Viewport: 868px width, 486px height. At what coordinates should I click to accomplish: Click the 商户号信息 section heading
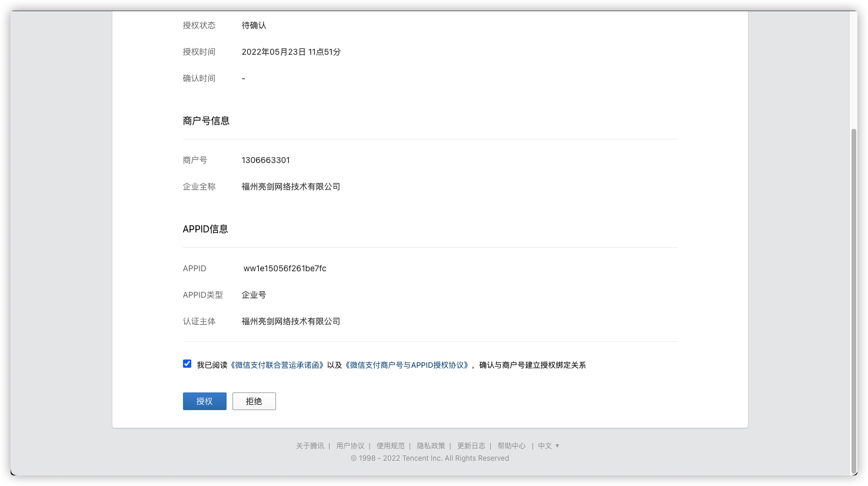[207, 121]
